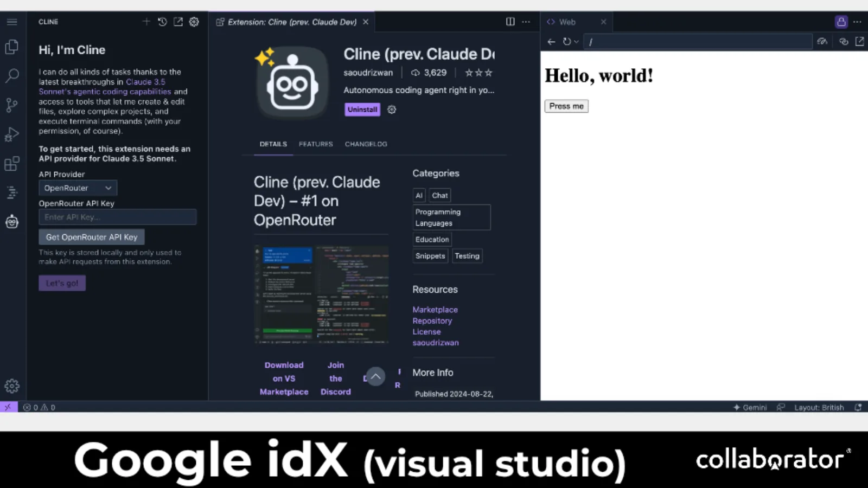868x488 pixels.
Task: Expand the reload options dropdown in Web preview
Action: pyautogui.click(x=576, y=42)
